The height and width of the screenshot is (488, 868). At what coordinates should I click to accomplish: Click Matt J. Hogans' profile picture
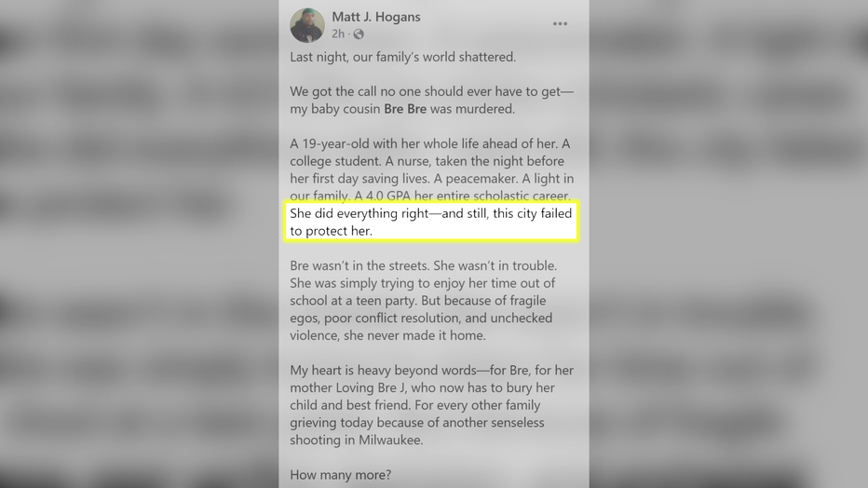[x=307, y=25]
